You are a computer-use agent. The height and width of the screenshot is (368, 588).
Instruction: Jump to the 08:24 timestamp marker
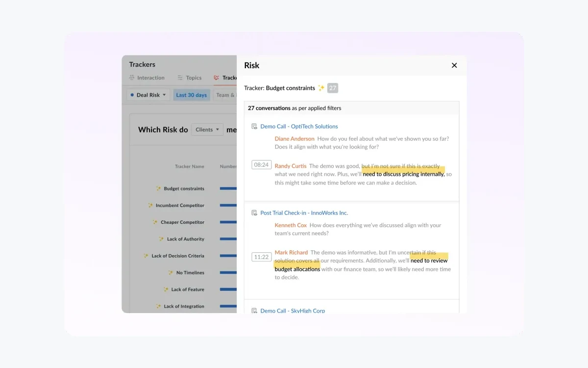click(261, 165)
